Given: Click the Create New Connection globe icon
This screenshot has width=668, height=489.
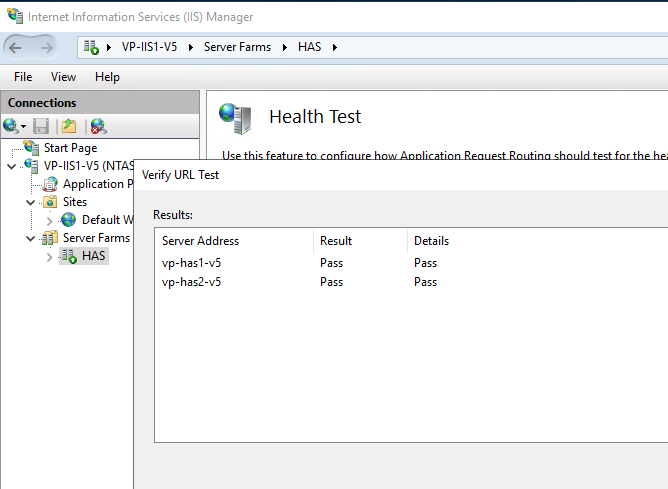Looking at the screenshot, I should (11, 126).
